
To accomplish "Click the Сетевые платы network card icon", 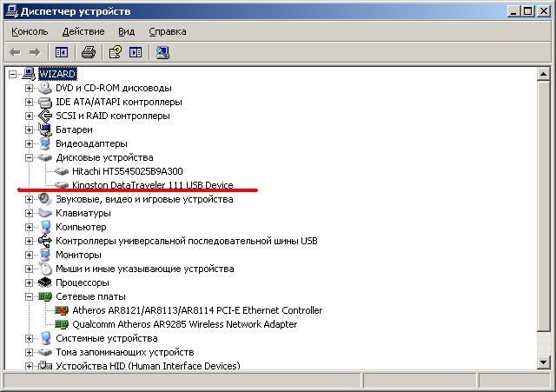I will click(45, 296).
